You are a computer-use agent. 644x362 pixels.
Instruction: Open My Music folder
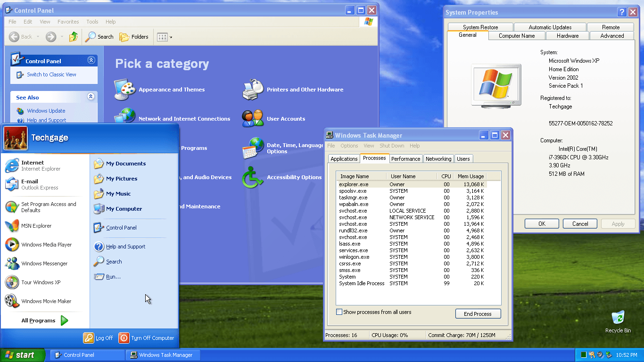tap(112, 194)
